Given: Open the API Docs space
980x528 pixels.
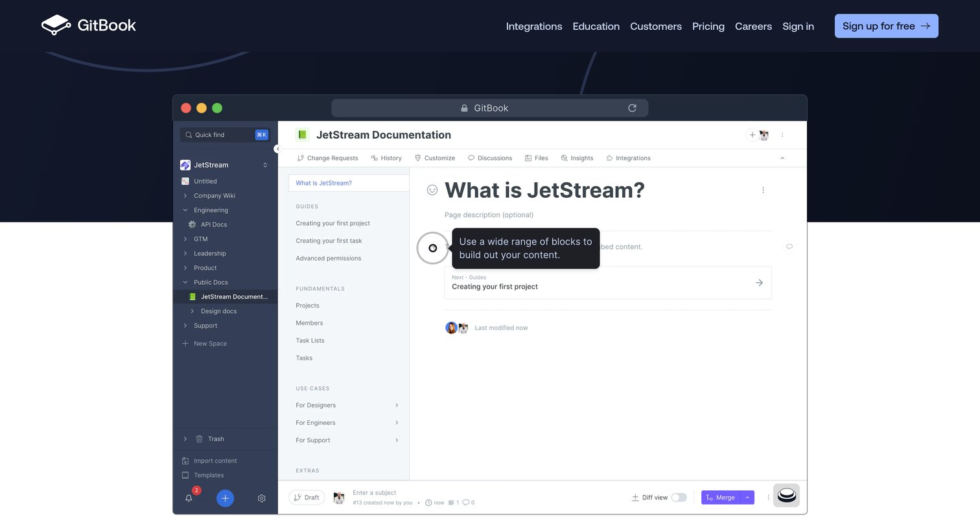Looking at the screenshot, I should pos(214,224).
